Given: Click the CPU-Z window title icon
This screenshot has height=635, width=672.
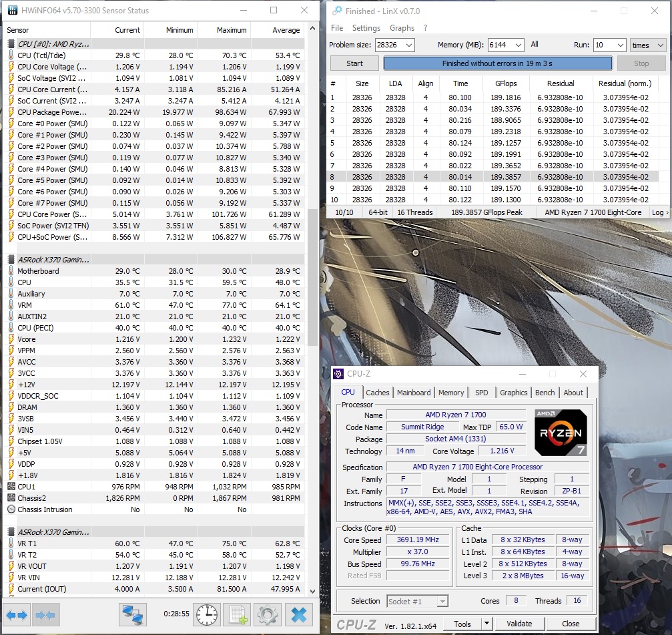Looking at the screenshot, I should pyautogui.click(x=338, y=374).
